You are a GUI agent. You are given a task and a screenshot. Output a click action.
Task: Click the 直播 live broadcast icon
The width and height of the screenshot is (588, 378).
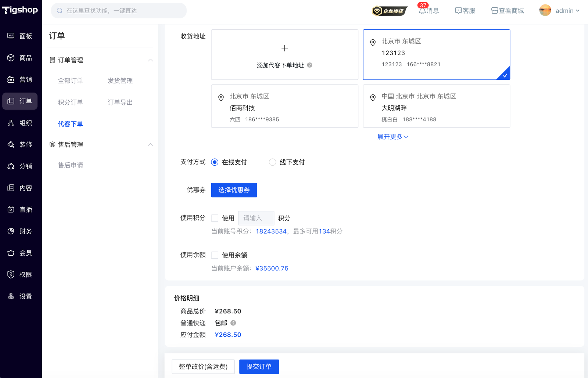[x=11, y=209]
